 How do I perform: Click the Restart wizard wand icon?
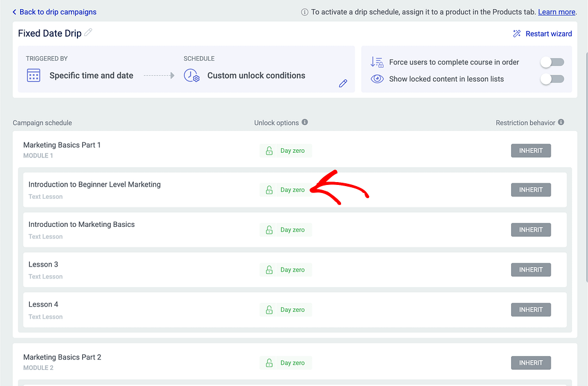[x=517, y=34]
